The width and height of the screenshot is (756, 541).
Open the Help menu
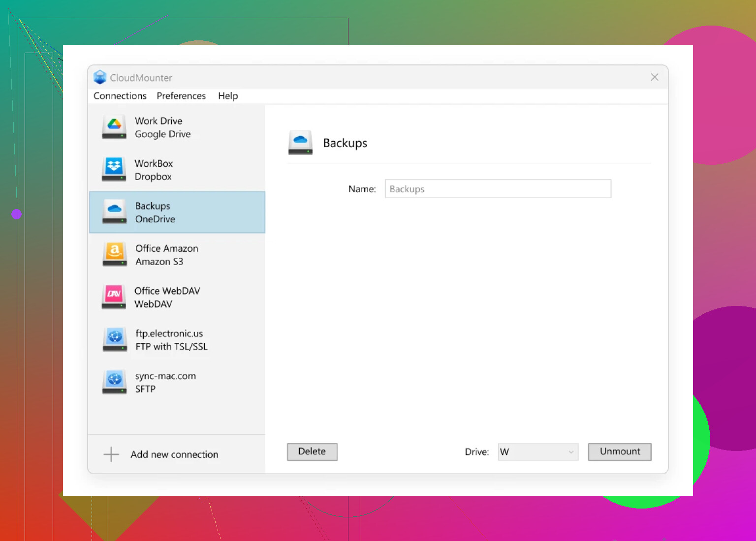coord(228,96)
